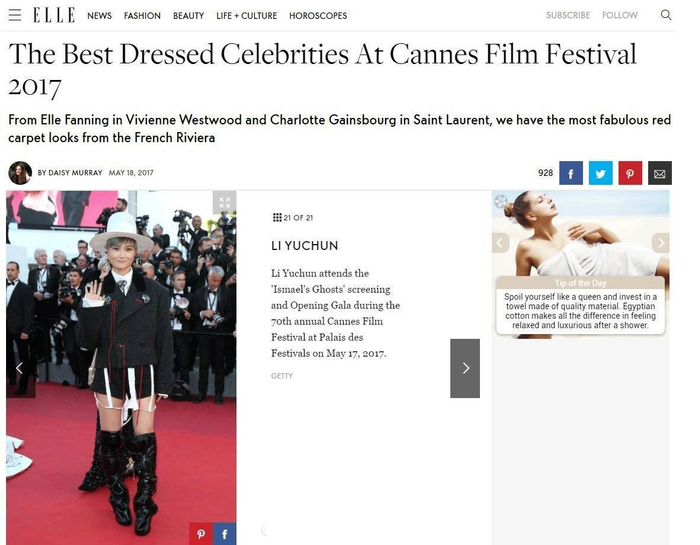The image size is (700, 545).
Task: Share article on Facebook
Action: coord(571,173)
